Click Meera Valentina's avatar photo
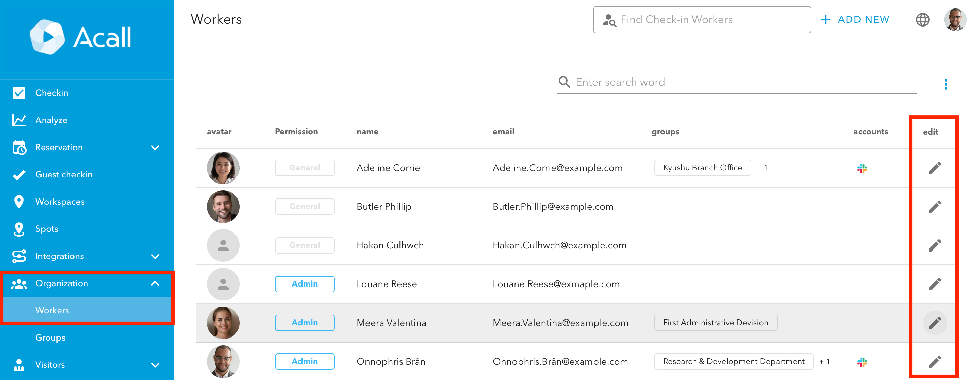Image resolution: width=980 pixels, height=380 pixels. tap(223, 323)
